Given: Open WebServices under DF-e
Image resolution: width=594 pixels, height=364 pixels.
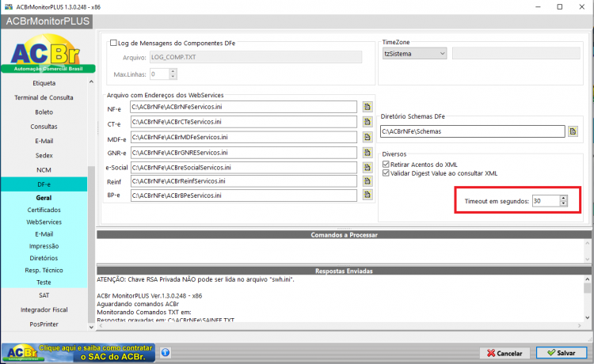Looking at the screenshot, I should pos(44,222).
